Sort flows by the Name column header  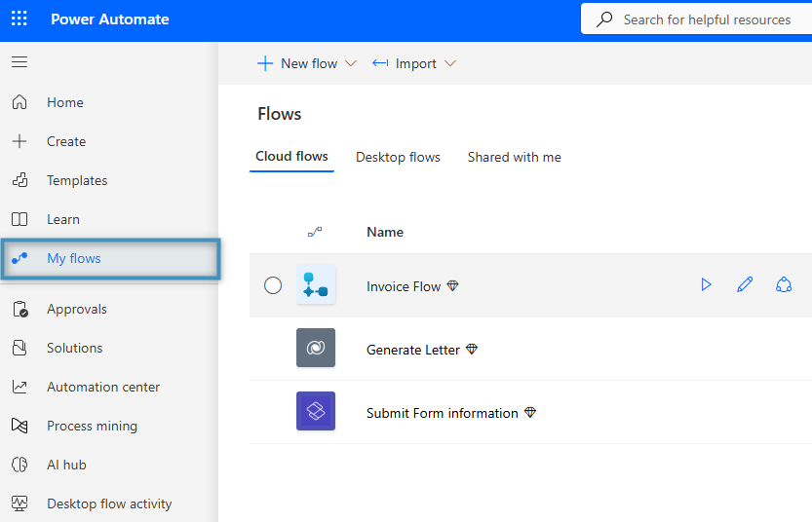pyautogui.click(x=385, y=232)
